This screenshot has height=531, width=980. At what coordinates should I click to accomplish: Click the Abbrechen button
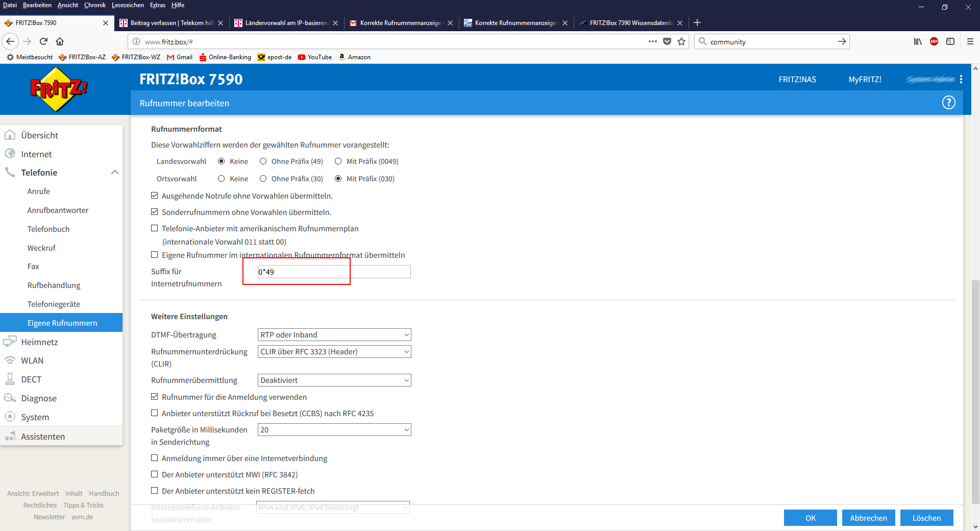tap(869, 518)
